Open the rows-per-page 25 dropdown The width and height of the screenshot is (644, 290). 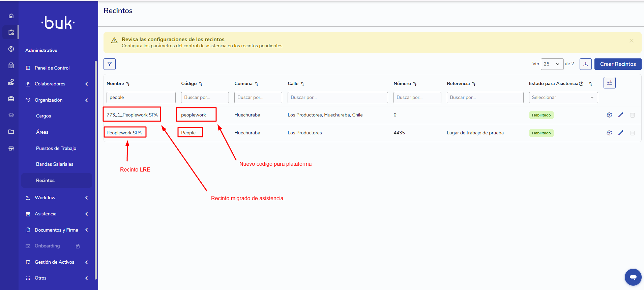552,64
